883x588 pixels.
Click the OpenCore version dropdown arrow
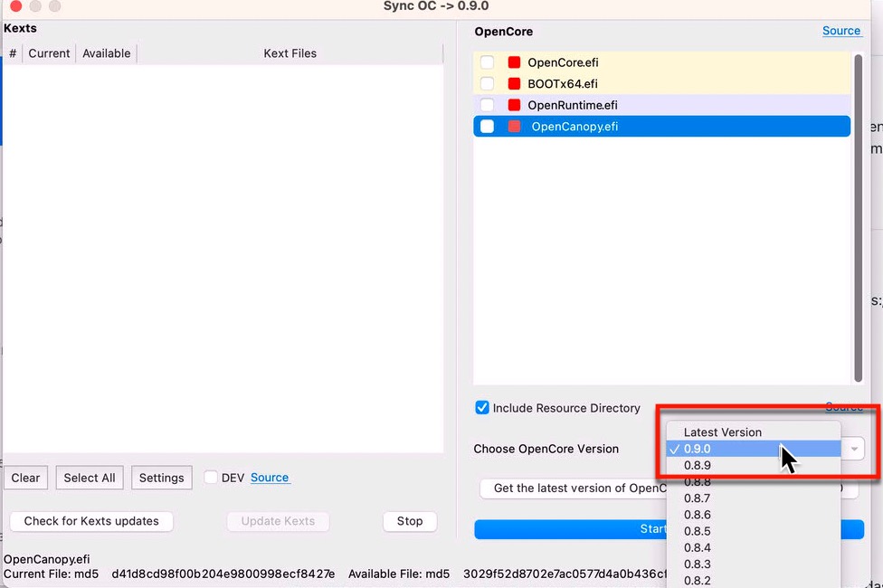coord(854,449)
